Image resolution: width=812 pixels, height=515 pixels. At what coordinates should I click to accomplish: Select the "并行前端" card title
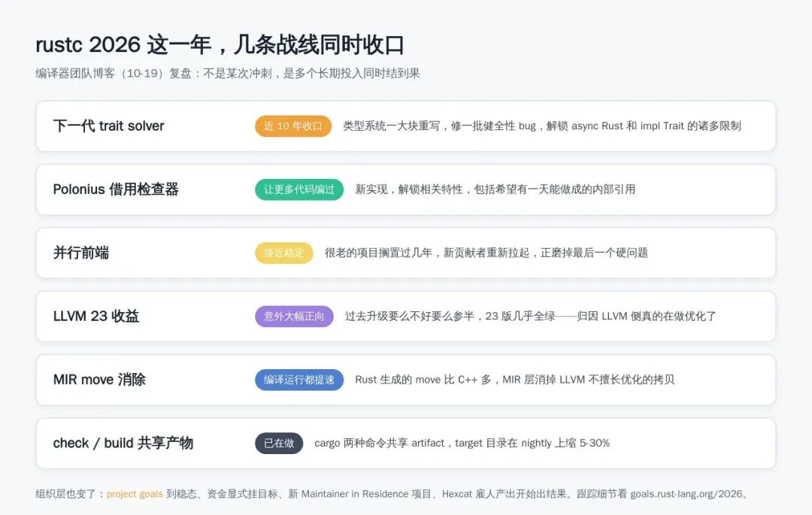click(x=80, y=253)
